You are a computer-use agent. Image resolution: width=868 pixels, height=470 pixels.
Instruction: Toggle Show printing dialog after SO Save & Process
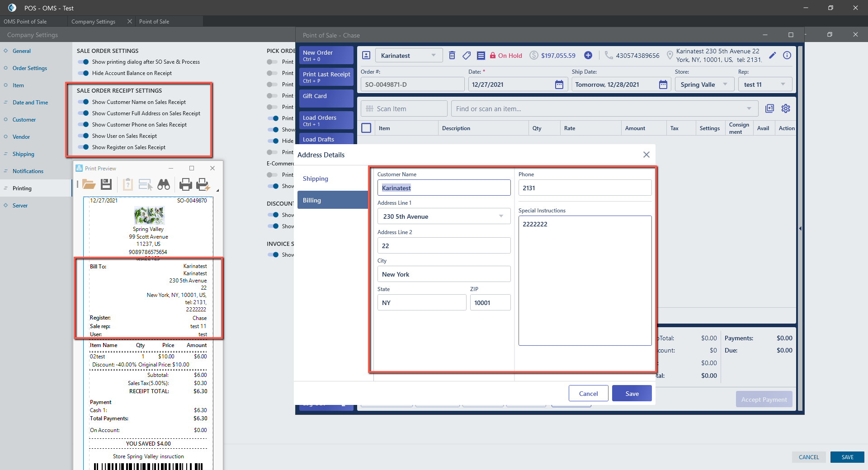click(83, 62)
